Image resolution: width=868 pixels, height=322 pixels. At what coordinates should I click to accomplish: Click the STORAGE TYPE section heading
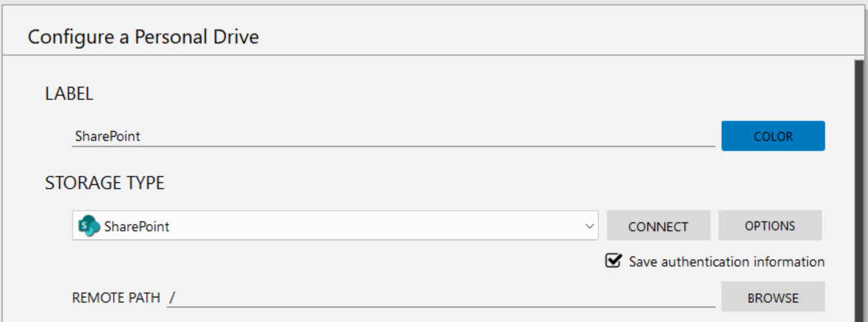105,183
